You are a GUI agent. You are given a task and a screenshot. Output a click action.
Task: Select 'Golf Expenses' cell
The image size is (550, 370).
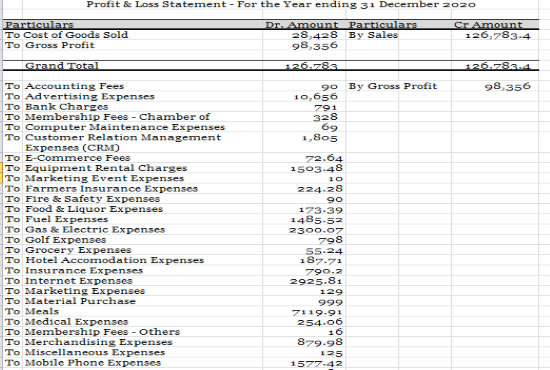(x=66, y=240)
